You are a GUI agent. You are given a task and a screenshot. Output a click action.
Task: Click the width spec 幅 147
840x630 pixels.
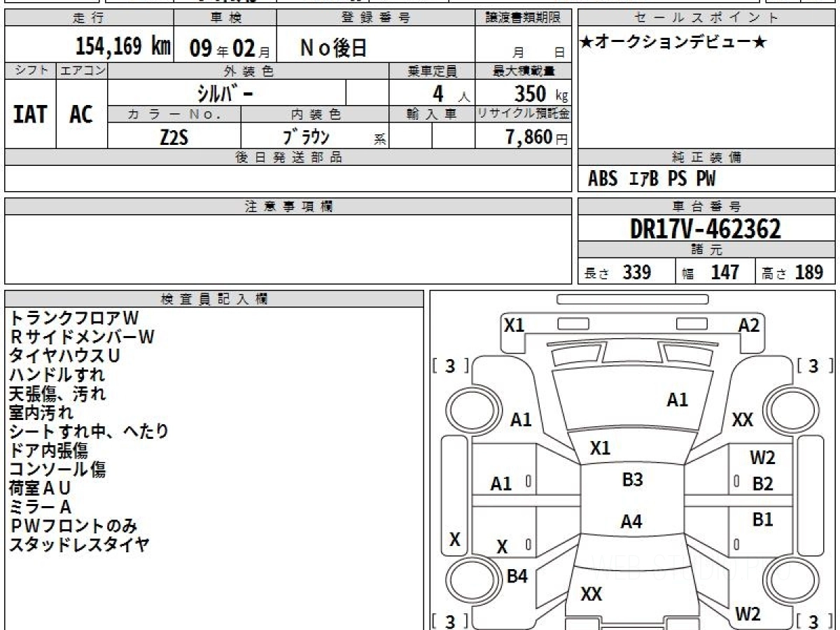710,272
